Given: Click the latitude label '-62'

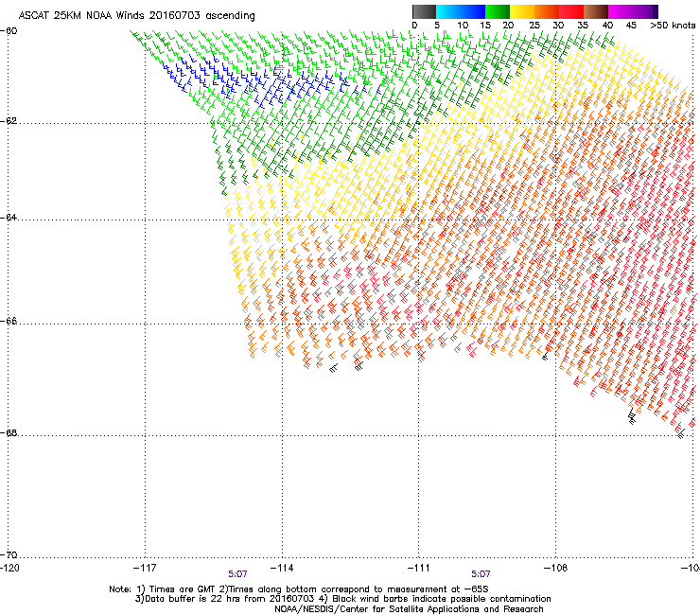Looking at the screenshot, I should 9,121.
